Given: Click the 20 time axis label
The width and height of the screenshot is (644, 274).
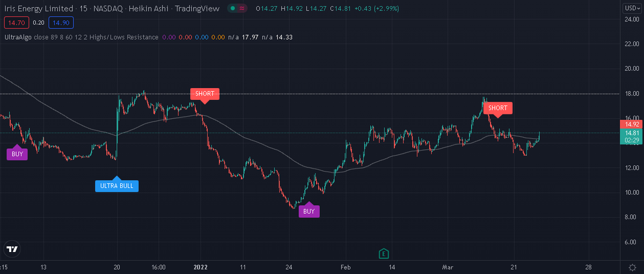Looking at the screenshot, I should 117,267.
